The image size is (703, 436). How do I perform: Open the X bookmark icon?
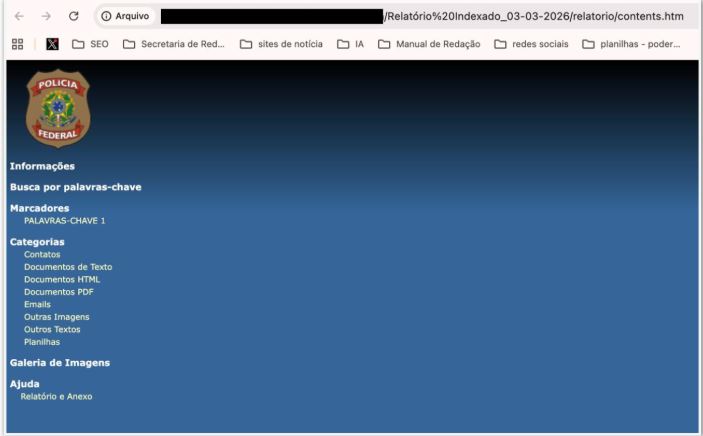[52, 44]
